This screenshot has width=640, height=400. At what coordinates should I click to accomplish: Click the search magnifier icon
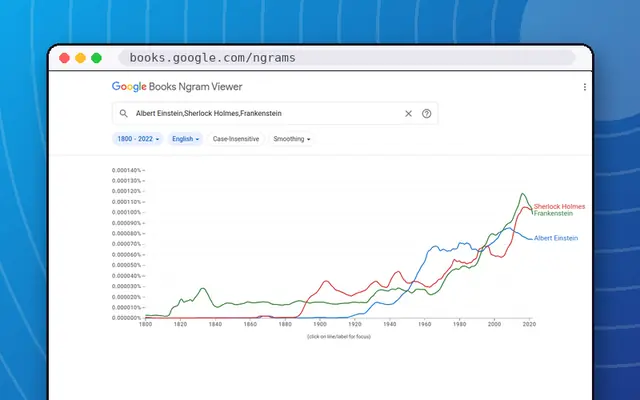pyautogui.click(x=123, y=113)
